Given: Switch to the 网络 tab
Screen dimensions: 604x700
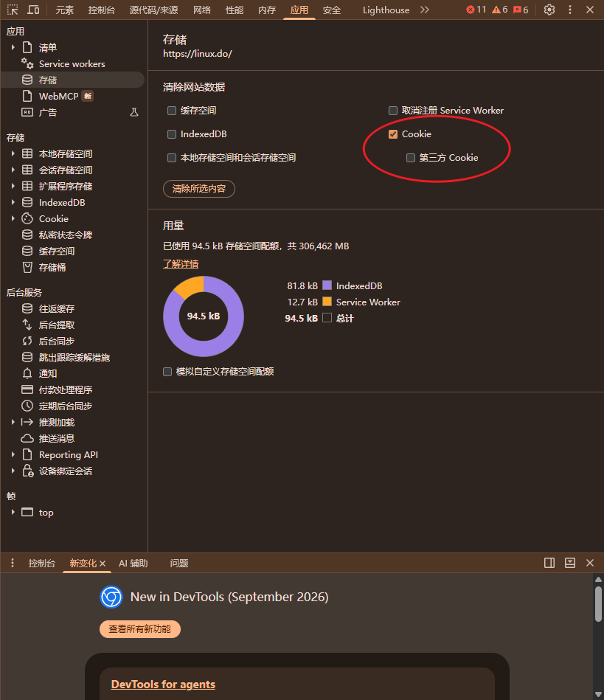Looking at the screenshot, I should (x=202, y=10).
